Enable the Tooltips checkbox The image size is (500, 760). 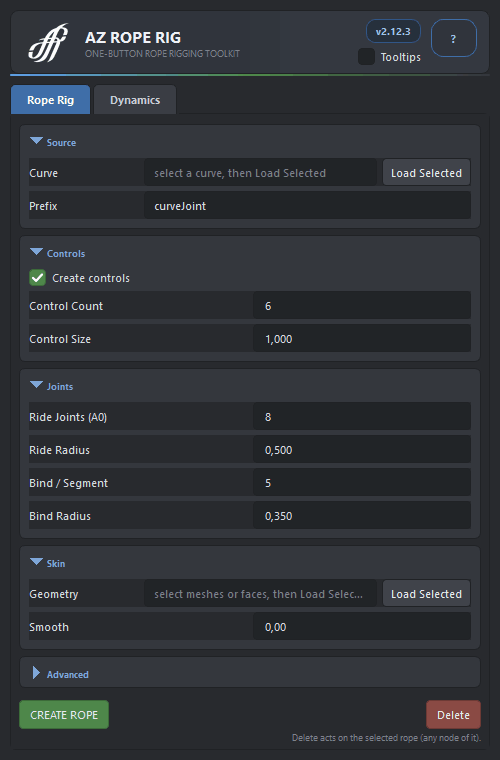[366, 57]
